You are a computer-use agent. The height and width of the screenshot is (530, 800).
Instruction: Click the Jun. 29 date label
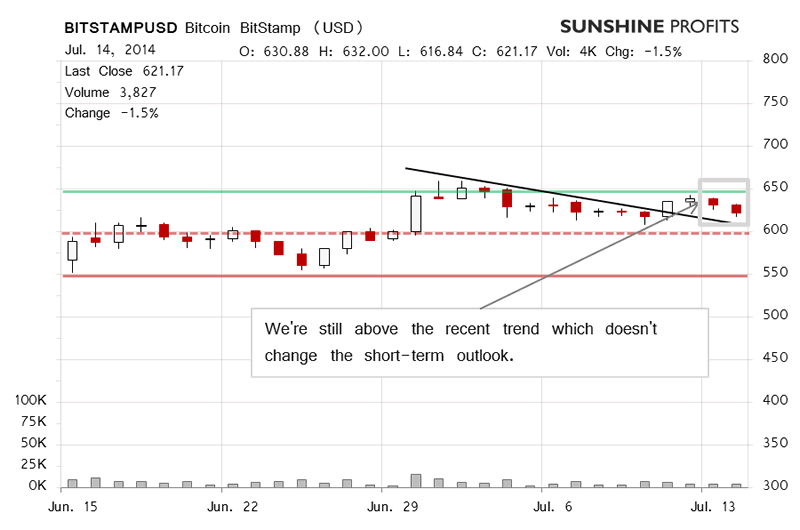(x=392, y=507)
